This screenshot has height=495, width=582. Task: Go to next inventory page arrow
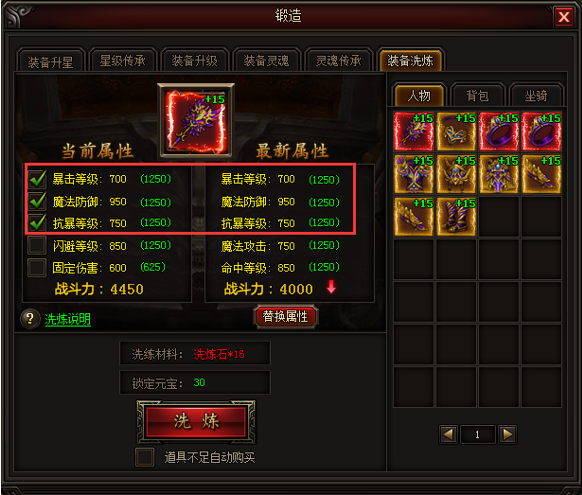click(507, 434)
